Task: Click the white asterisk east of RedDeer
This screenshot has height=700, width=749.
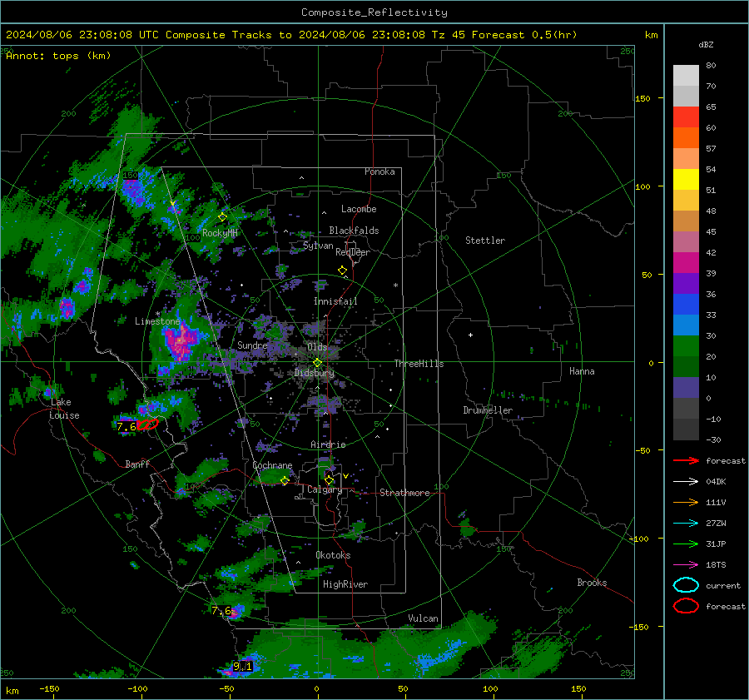Action: point(395,285)
